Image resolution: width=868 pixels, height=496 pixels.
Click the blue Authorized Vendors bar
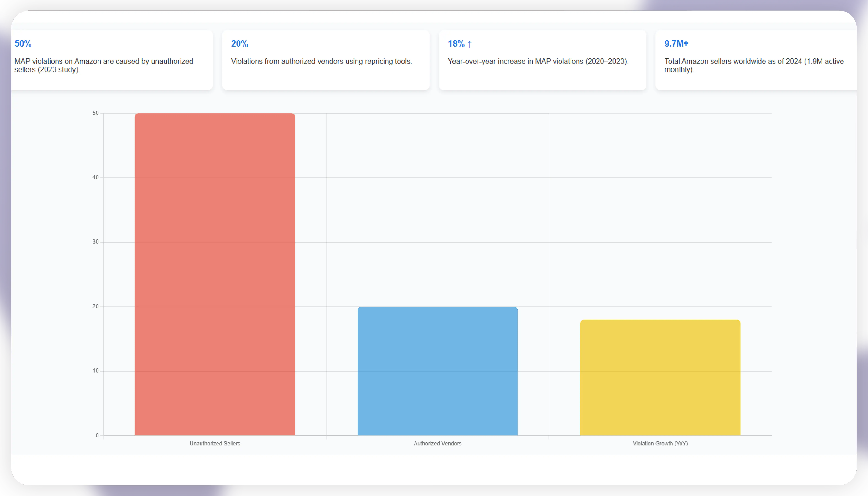coord(437,371)
